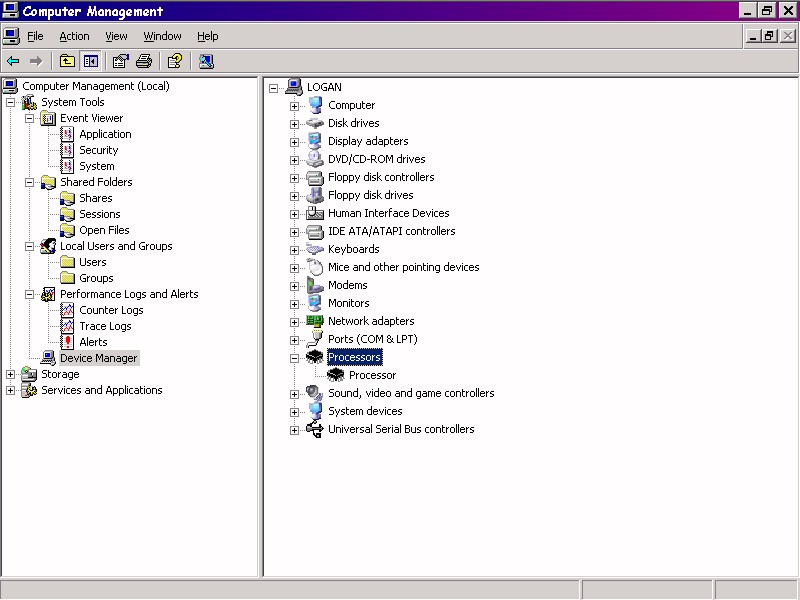
Task: Click the Universal Serial Bus controllers icon
Action: [315, 429]
